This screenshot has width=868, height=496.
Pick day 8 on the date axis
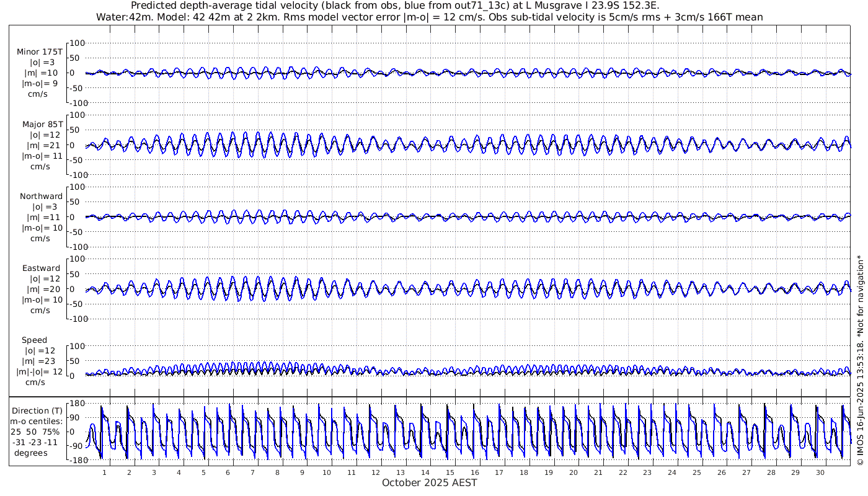click(x=277, y=472)
